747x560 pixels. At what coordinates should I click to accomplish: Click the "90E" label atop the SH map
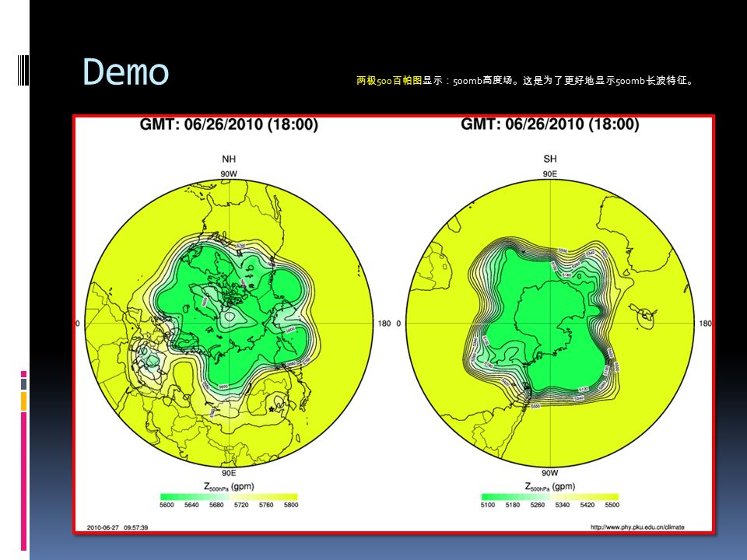(x=550, y=173)
